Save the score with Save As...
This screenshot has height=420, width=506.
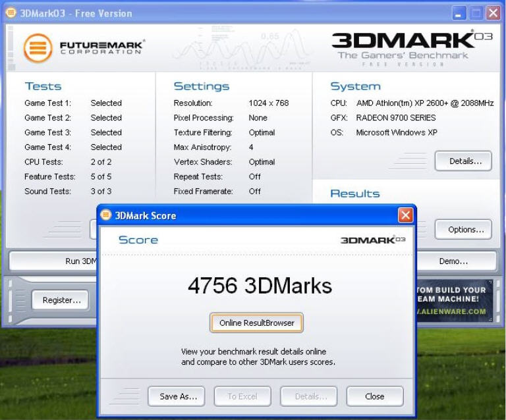tap(177, 396)
